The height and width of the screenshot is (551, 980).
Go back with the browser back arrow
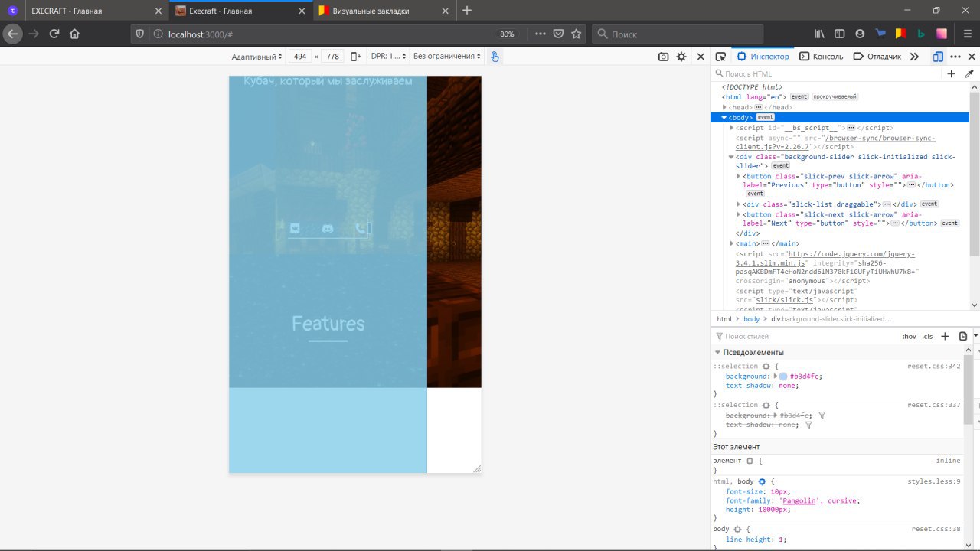(13, 34)
